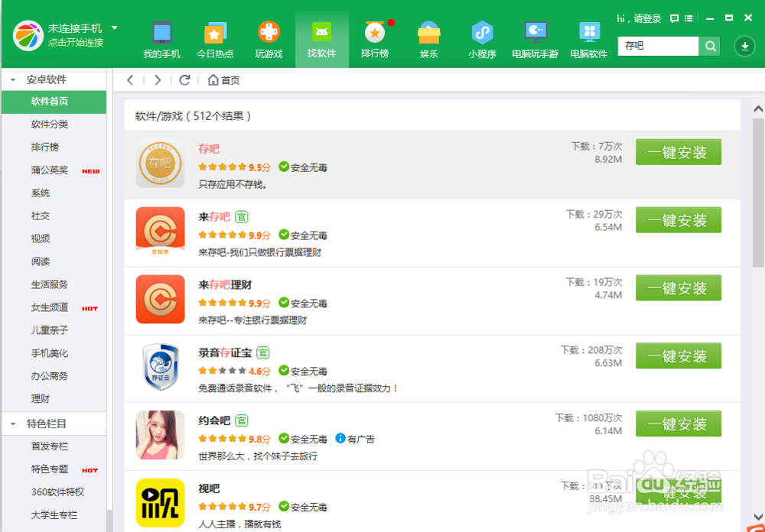The width and height of the screenshot is (765, 532).
Task: Click the magnifier search button
Action: tap(710, 47)
